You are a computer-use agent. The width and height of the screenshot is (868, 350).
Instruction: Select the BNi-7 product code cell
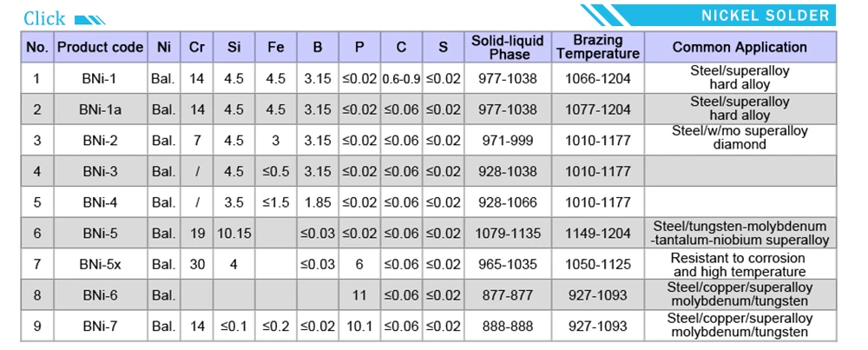[x=100, y=327]
